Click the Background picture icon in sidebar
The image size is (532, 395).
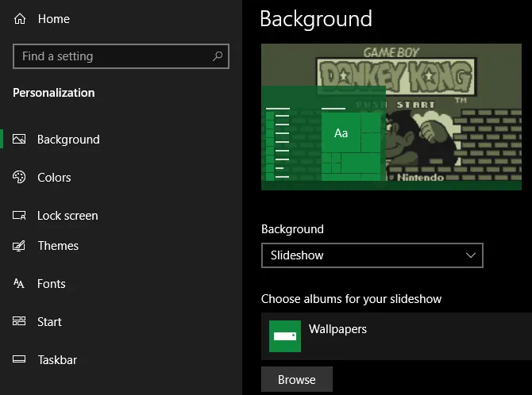click(x=20, y=140)
